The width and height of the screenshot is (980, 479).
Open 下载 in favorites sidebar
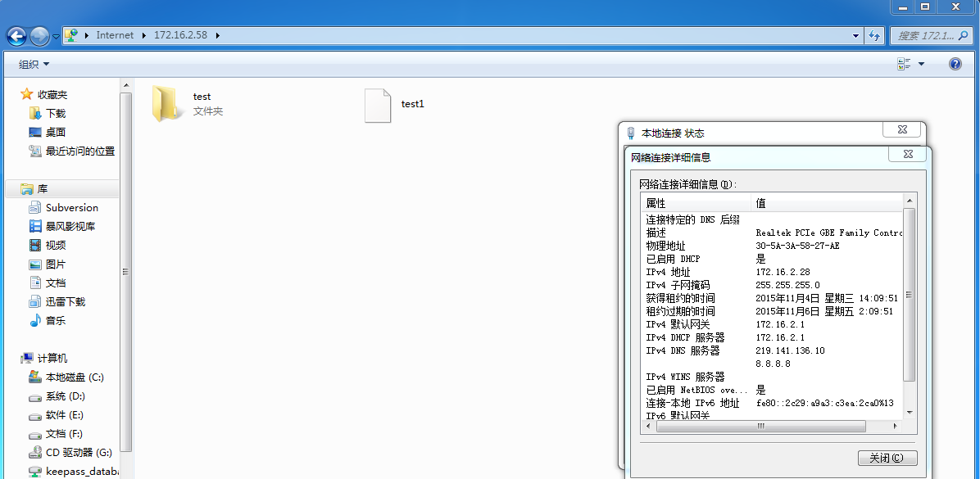click(x=55, y=114)
